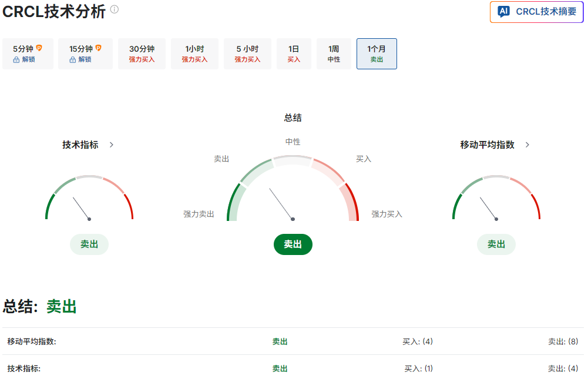Expand 移动平均指数 details via its chevron
Screen dimensions: 588x379
pos(527,144)
